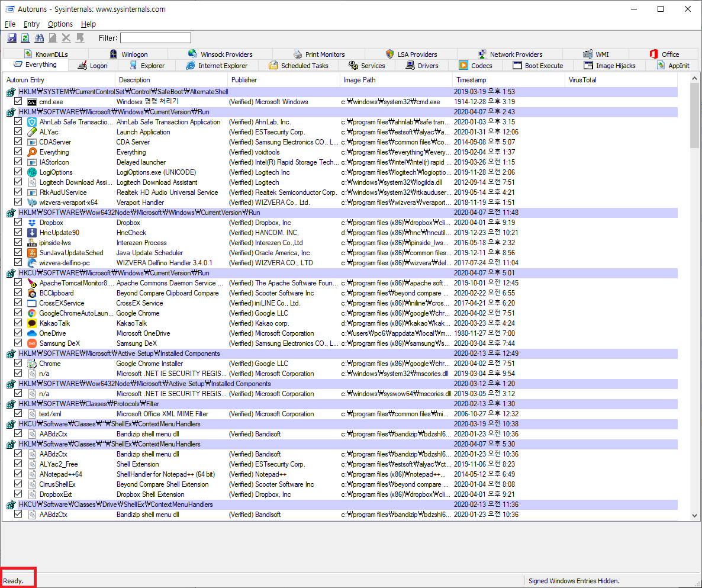
Task: Switch to the Services tab
Action: tap(366, 66)
